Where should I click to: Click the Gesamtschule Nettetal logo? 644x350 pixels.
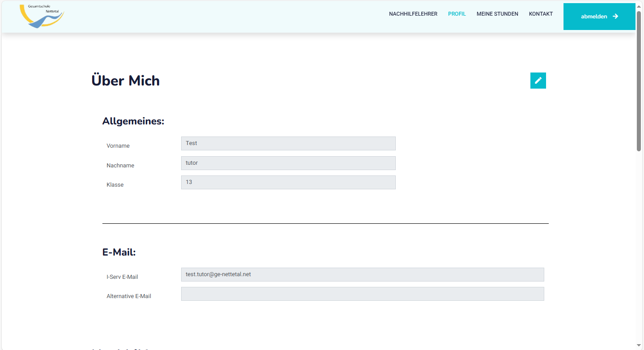[x=42, y=16]
